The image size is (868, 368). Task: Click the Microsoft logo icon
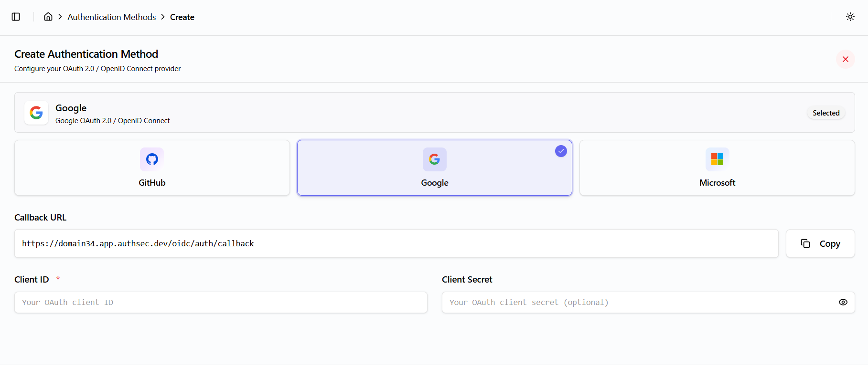click(x=717, y=159)
